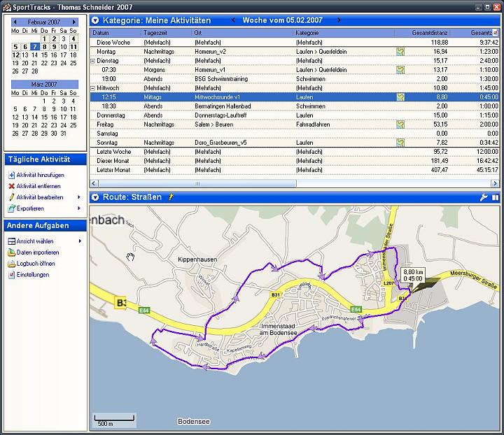Click the lightning bolt icon beside Route
This screenshot has height=435, width=504.
171,197
